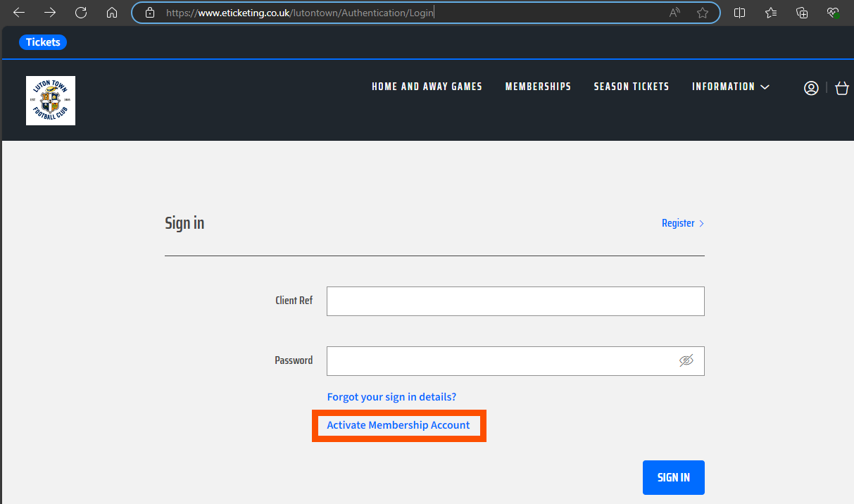The image size is (854, 504).
Task: Open the split screen browser icon
Action: tap(739, 12)
